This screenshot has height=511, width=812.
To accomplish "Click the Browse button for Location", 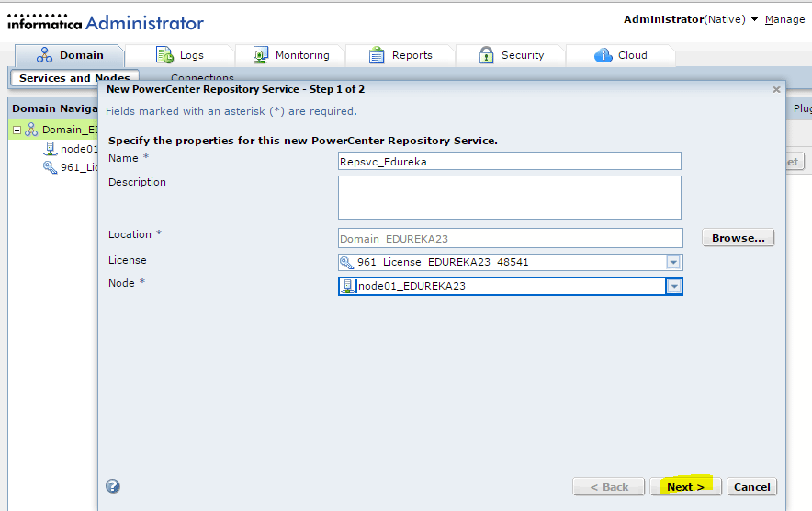I will 738,238.
